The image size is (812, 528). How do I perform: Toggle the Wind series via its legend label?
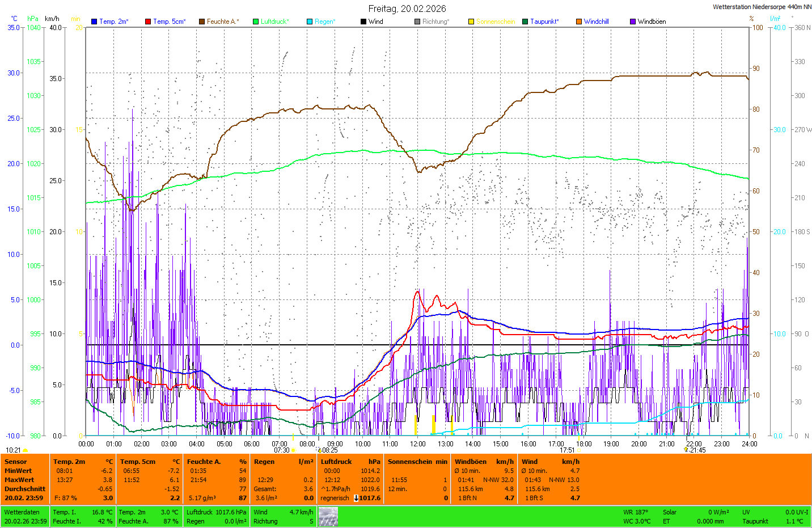point(375,22)
